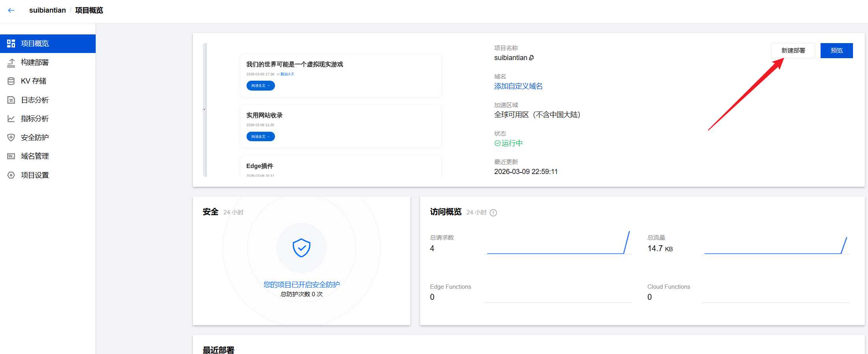Click the 指标分析 chart icon

[x=11, y=119]
